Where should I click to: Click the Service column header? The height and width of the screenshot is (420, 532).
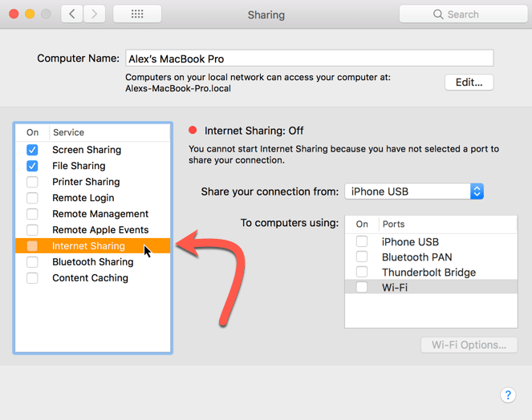click(x=68, y=132)
